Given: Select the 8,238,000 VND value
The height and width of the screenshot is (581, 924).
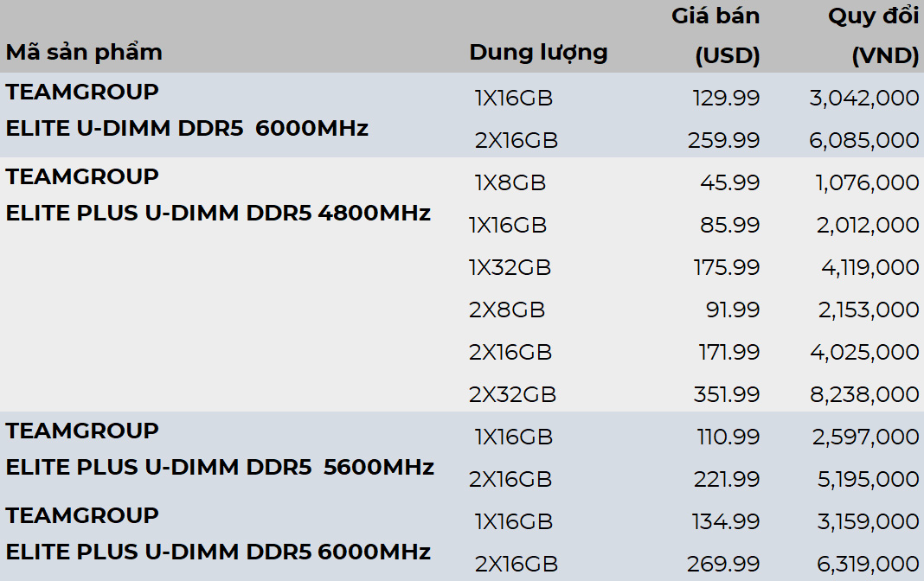Looking at the screenshot, I should (x=863, y=395).
